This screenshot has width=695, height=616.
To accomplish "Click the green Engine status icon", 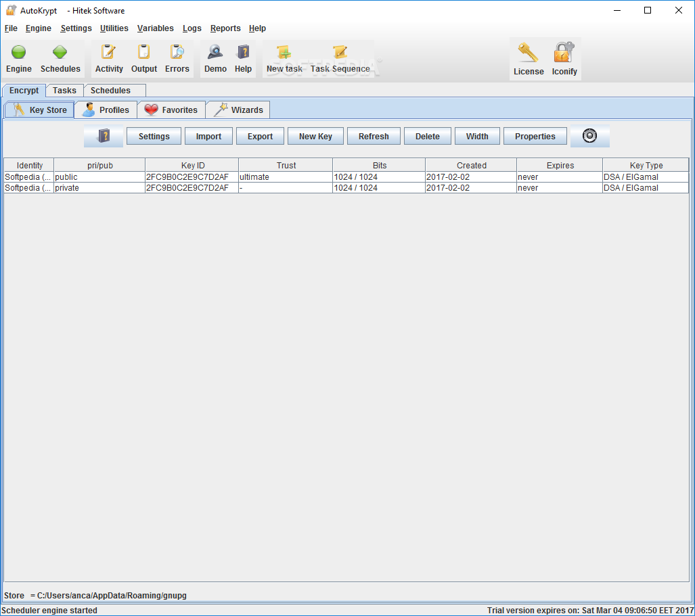I will pos(19,52).
